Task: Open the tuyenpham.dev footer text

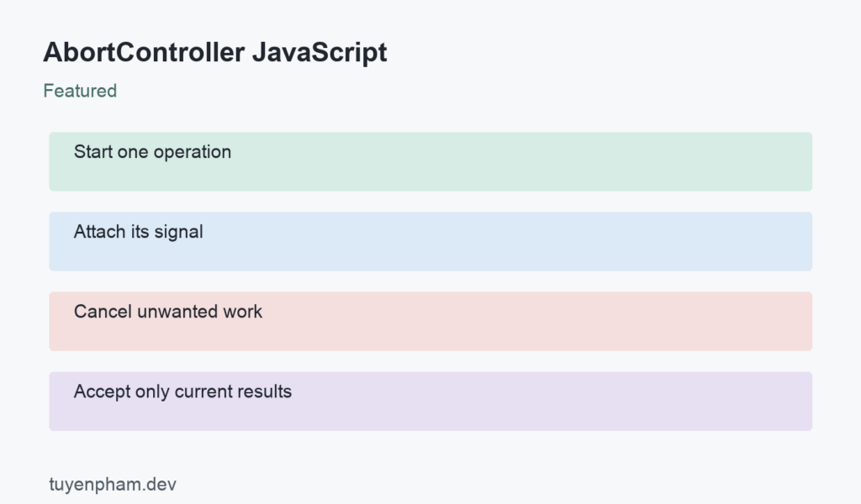Action: (x=113, y=484)
